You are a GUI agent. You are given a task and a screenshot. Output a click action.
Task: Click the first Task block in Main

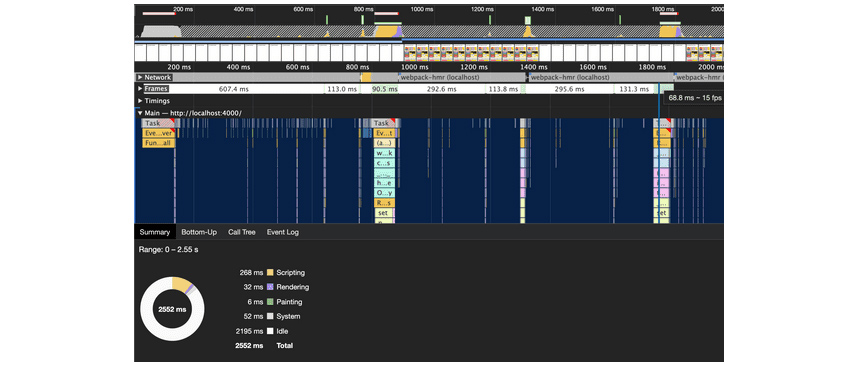[155, 123]
